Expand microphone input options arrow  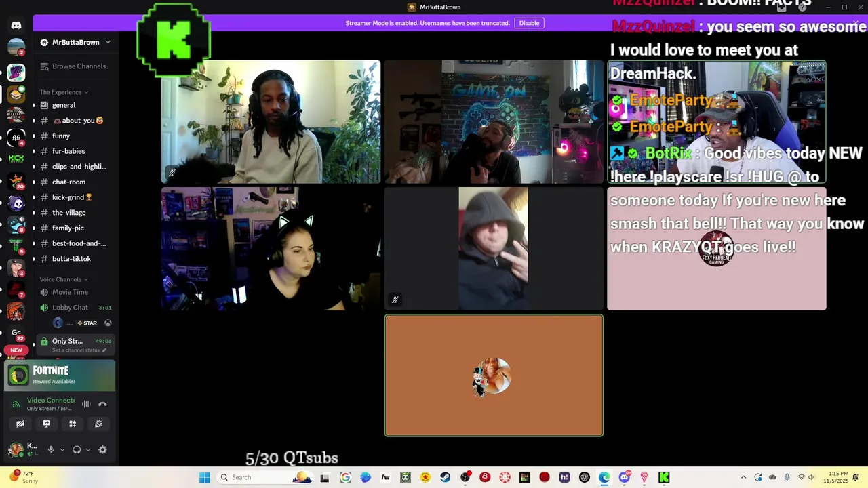point(62,449)
